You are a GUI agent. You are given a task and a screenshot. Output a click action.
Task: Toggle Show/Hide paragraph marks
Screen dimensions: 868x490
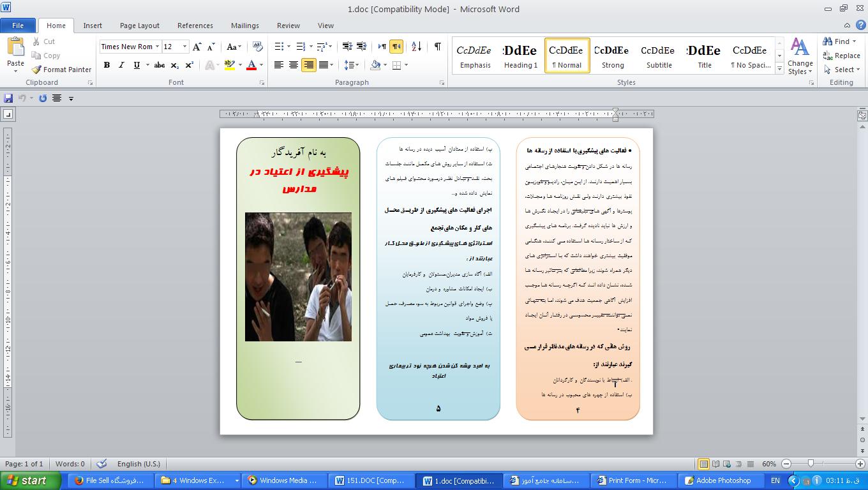tap(438, 47)
